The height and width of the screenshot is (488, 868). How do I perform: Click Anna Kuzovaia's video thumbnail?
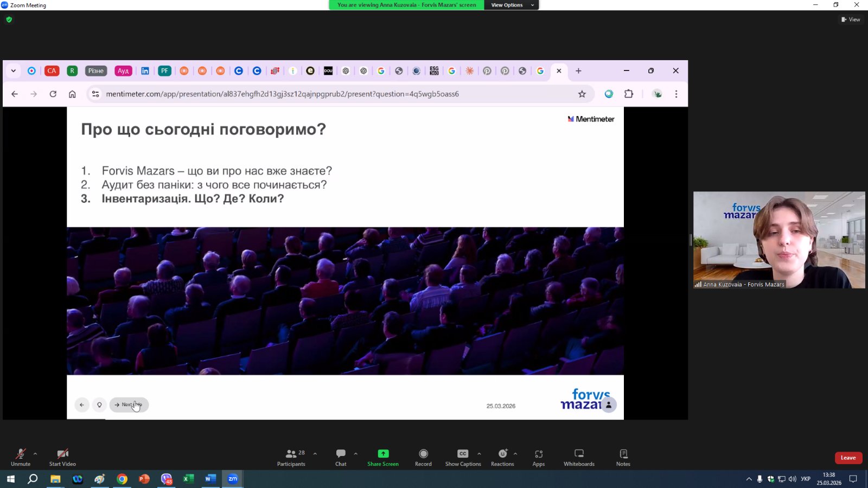coord(779,240)
